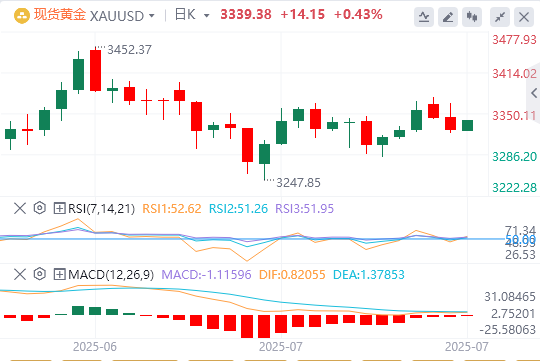Click the last green candlestick on right
Screen dimensions: 540x361
(467, 125)
